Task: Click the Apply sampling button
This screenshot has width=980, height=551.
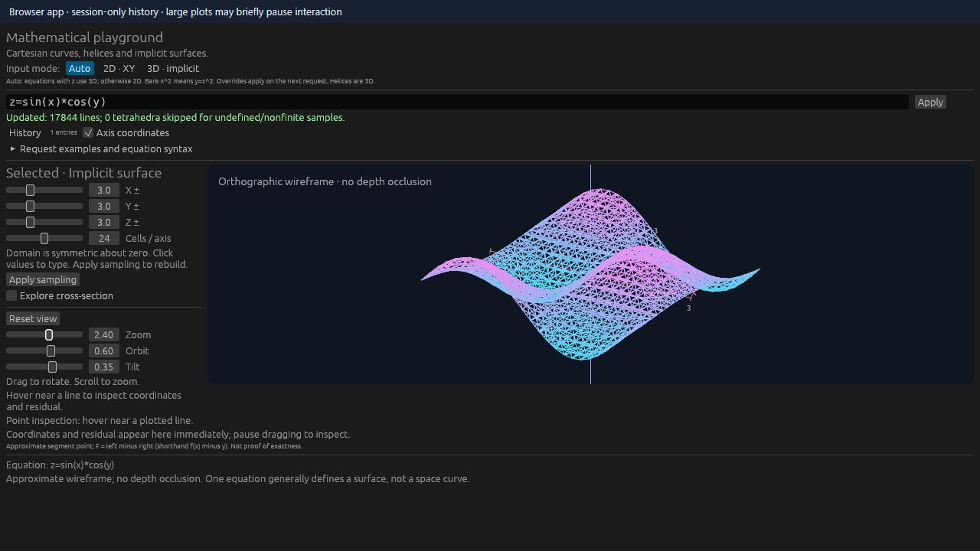Action: click(43, 279)
